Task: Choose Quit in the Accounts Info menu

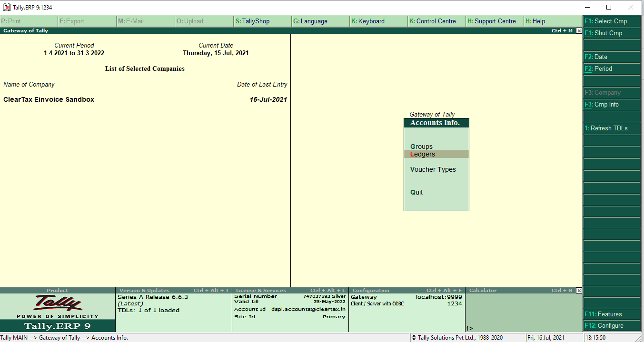Action: click(416, 192)
